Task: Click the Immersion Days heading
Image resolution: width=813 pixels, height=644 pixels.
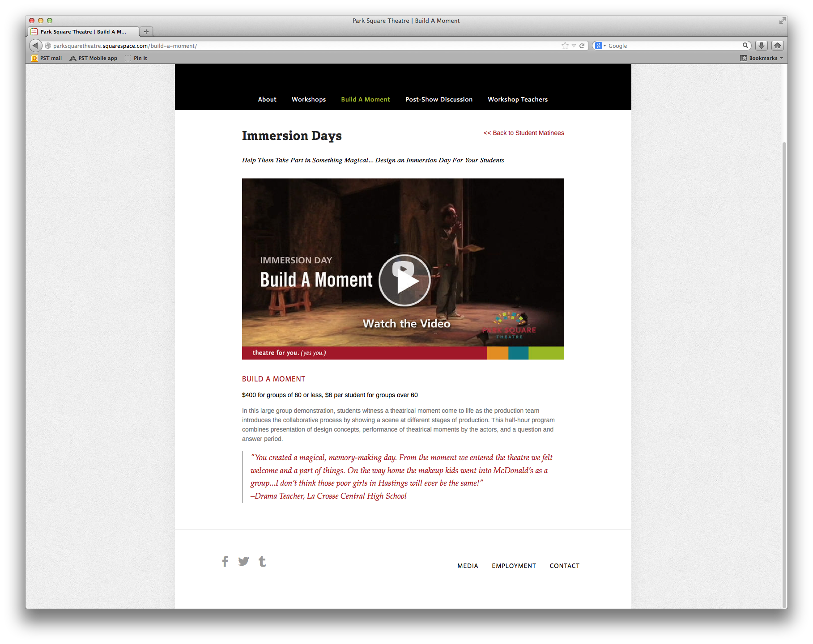Action: tap(292, 136)
